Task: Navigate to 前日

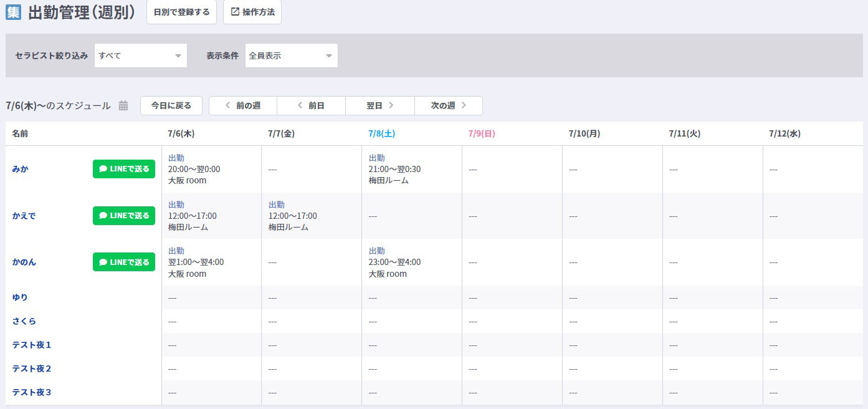Action: click(x=311, y=106)
